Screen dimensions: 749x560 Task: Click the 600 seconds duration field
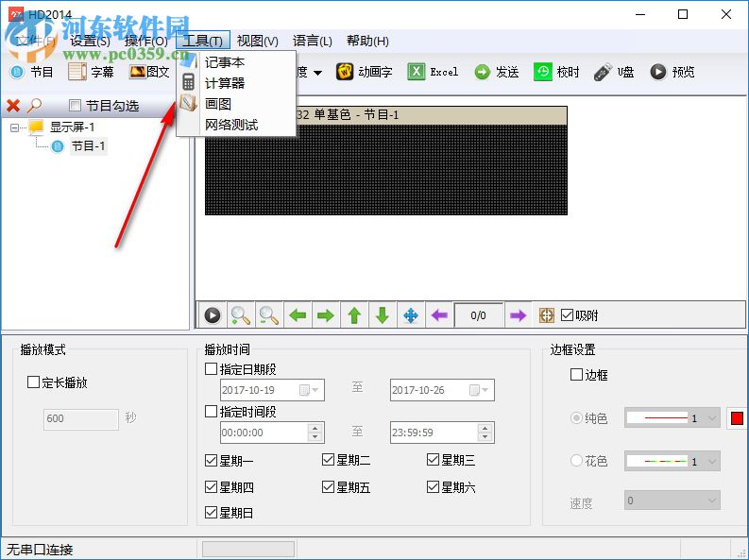pyautogui.click(x=80, y=419)
